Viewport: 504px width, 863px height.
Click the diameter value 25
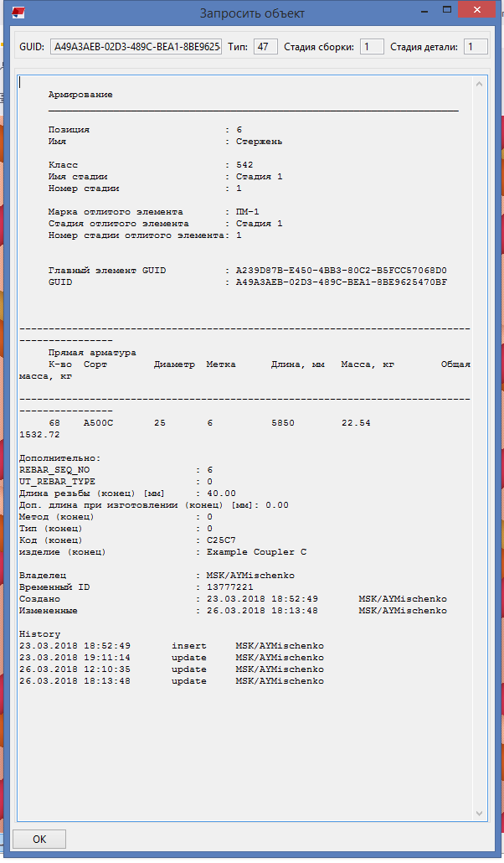[x=160, y=423]
